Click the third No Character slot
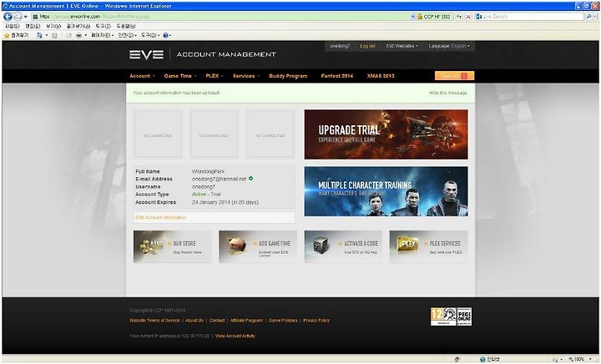The image size is (601, 364). coord(270,134)
